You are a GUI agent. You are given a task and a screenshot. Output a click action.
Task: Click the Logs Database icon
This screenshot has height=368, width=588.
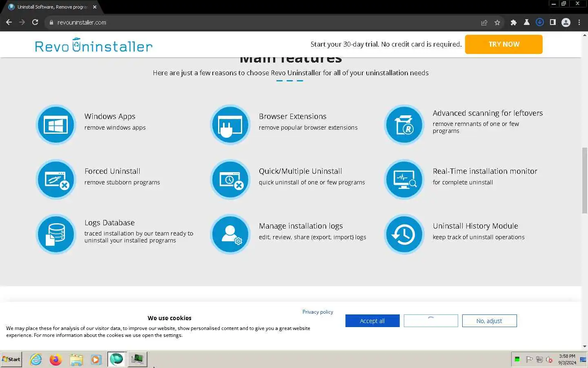56,234
